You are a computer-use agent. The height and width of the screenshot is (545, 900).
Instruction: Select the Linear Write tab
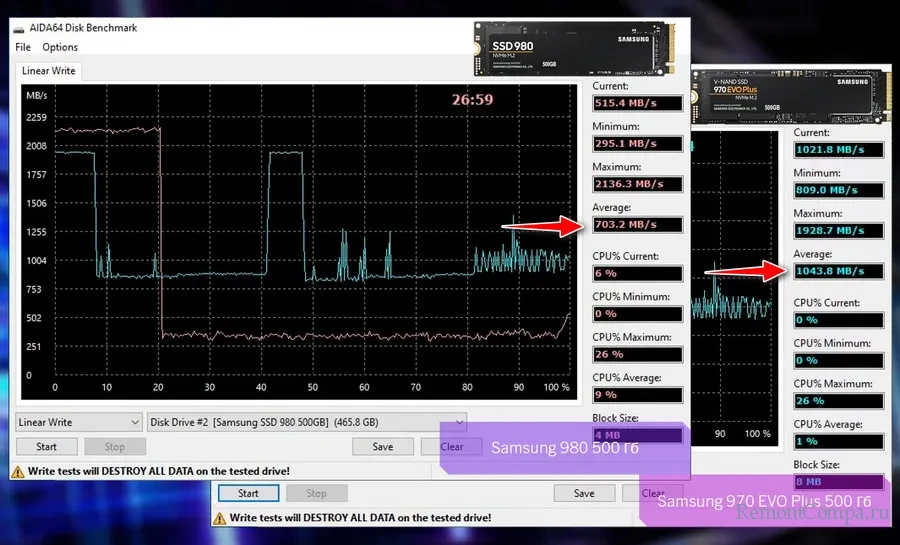(x=49, y=71)
